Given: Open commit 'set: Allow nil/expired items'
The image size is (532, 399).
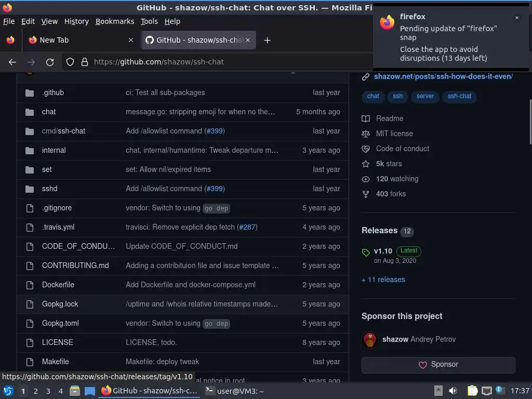Looking at the screenshot, I should (x=168, y=170).
